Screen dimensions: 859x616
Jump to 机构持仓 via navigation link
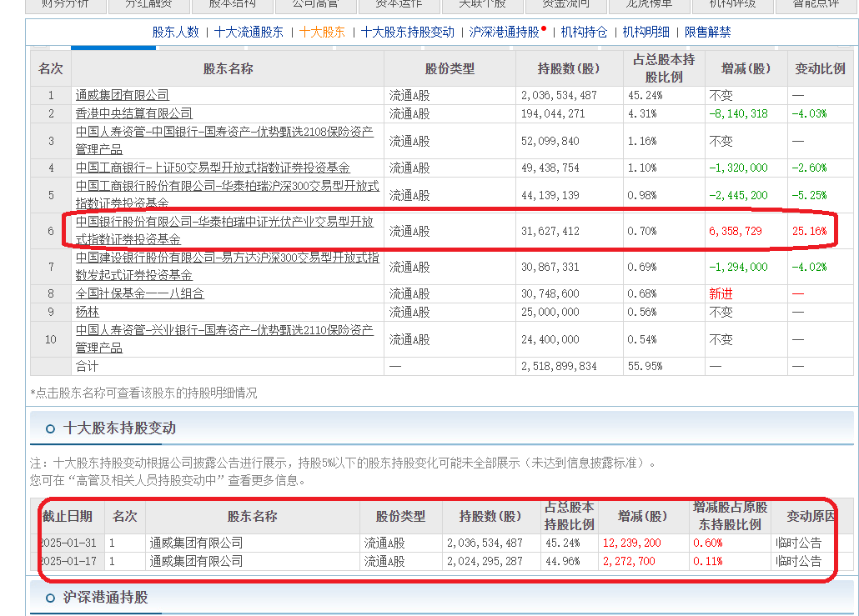[x=584, y=33]
